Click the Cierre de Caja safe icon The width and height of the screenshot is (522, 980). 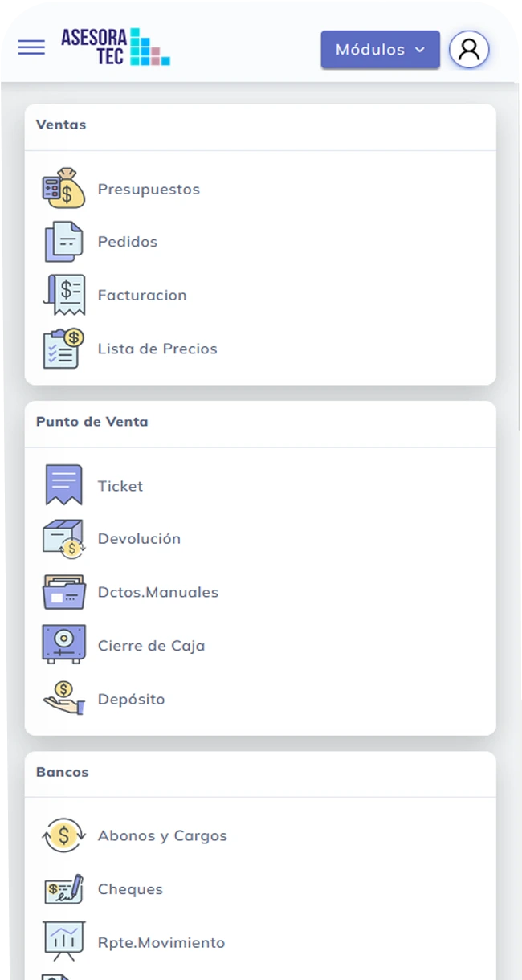(x=63, y=645)
